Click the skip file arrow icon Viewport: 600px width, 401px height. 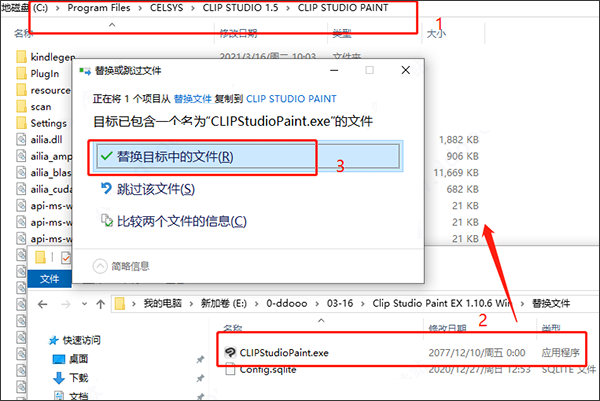click(x=106, y=189)
